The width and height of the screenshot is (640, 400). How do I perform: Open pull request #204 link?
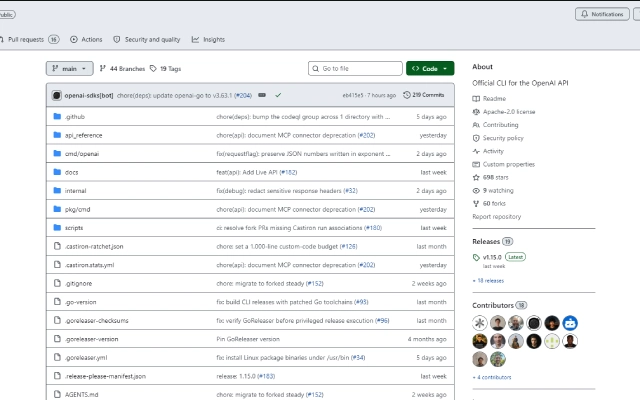pos(243,96)
